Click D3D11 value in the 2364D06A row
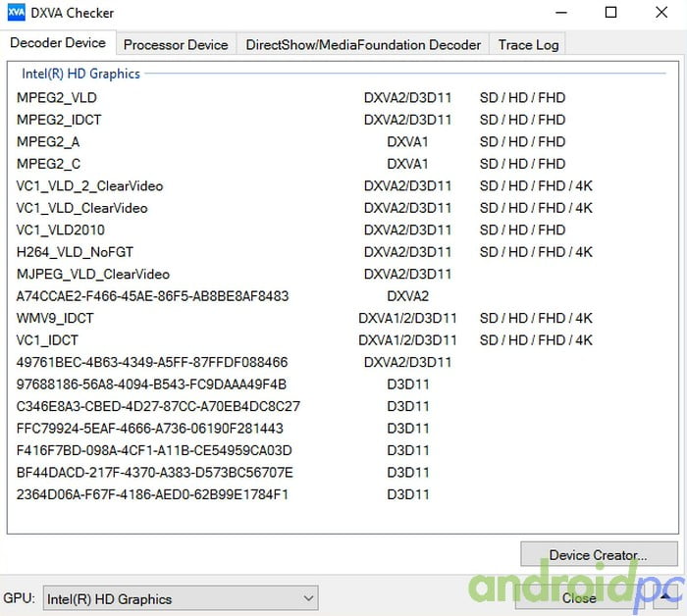 pos(408,494)
